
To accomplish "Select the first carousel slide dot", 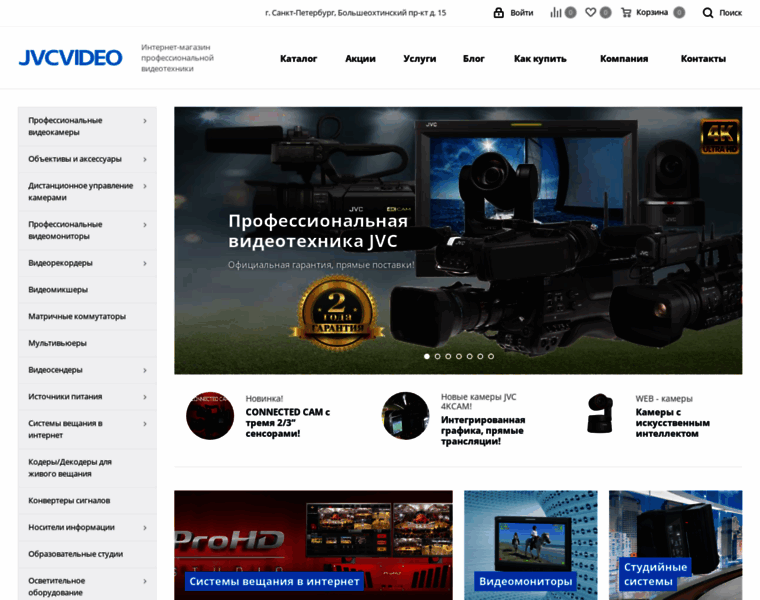I will (x=427, y=356).
